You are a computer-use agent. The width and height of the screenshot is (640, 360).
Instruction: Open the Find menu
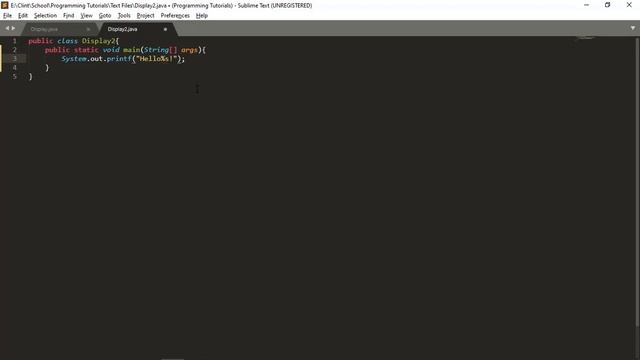click(x=68, y=16)
